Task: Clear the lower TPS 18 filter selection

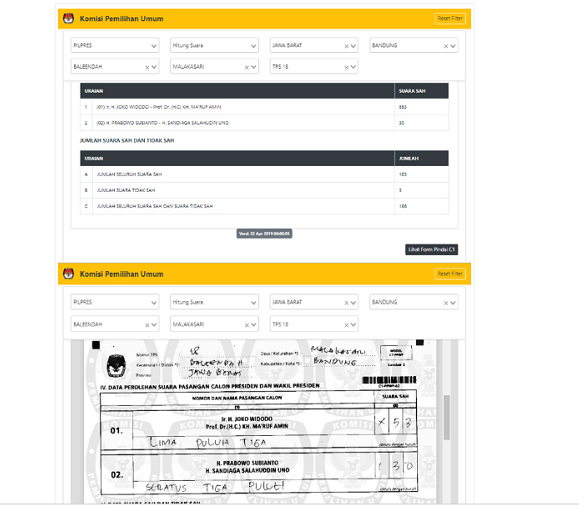Action: [x=346, y=325]
